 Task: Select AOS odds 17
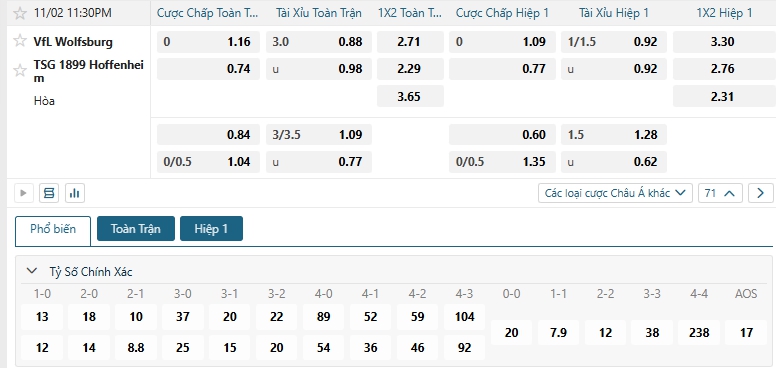[746, 332]
